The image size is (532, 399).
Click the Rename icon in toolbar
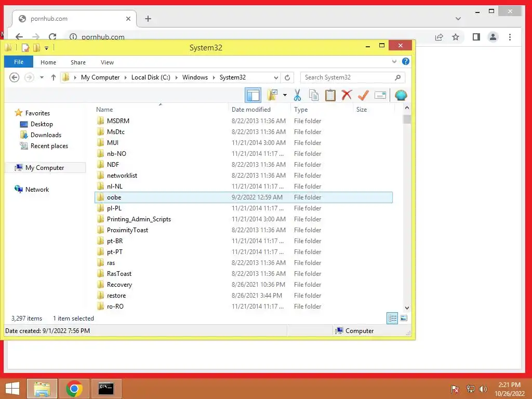click(380, 96)
